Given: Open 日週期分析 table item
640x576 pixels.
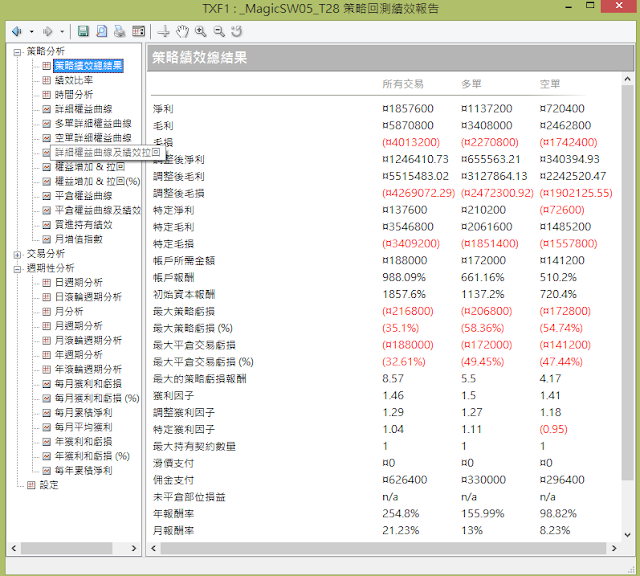Looking at the screenshot, I should 78,282.
